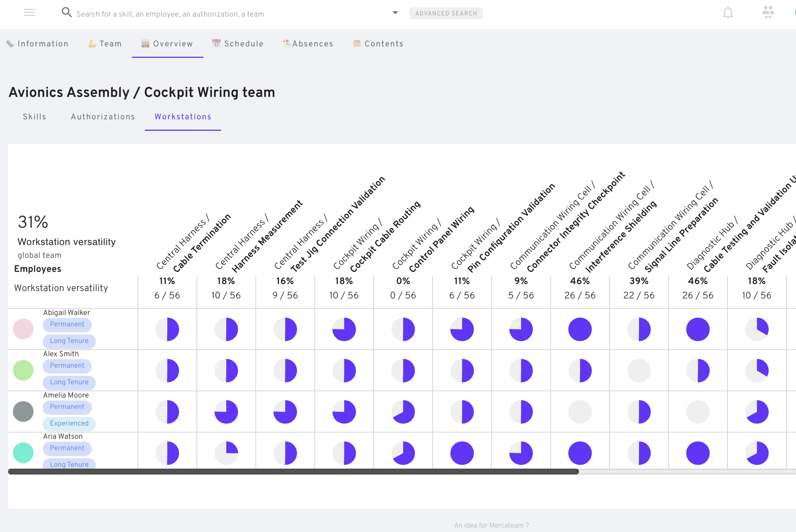The height and width of the screenshot is (532, 796).
Task: Switch to the Schedule tab
Action: [x=238, y=44]
